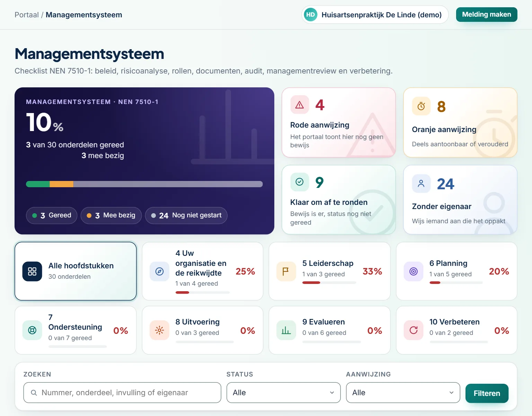This screenshot has height=416, width=532.
Task: Focus the Zoeken search field
Action: (122, 393)
